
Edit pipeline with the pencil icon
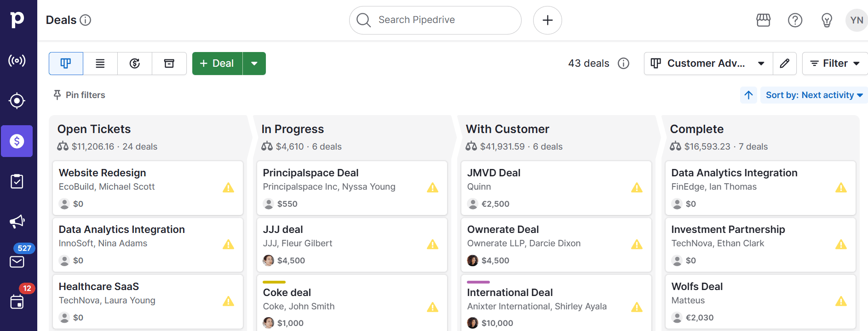pos(785,64)
